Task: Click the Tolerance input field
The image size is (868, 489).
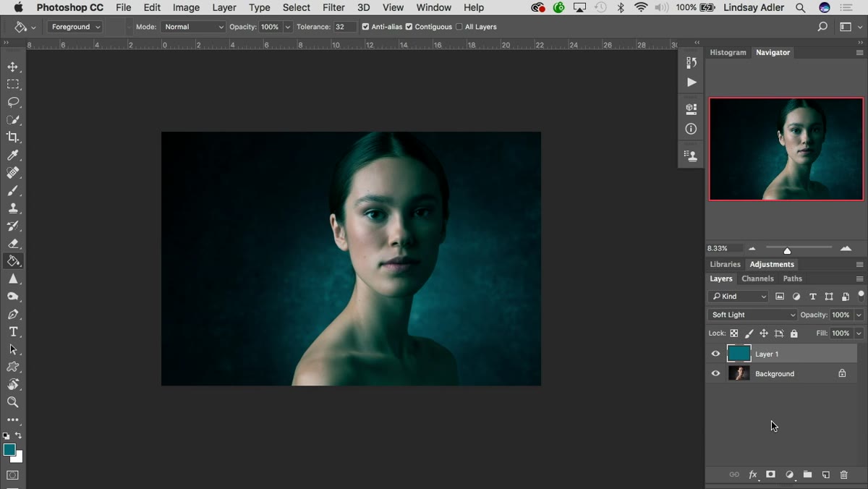Action: (x=345, y=27)
